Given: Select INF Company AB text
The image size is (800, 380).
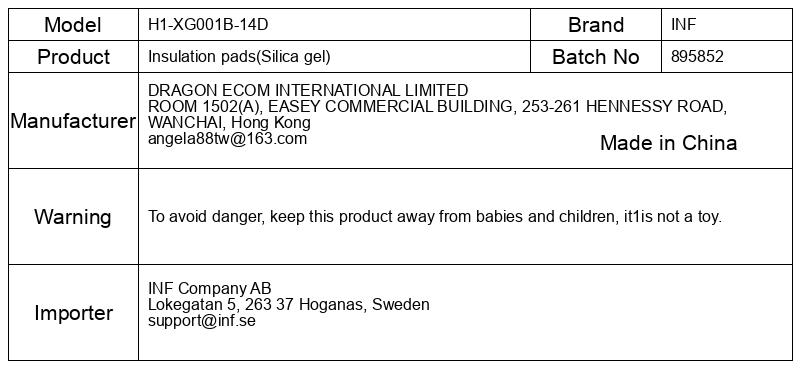Looking at the screenshot, I should coord(210,288).
